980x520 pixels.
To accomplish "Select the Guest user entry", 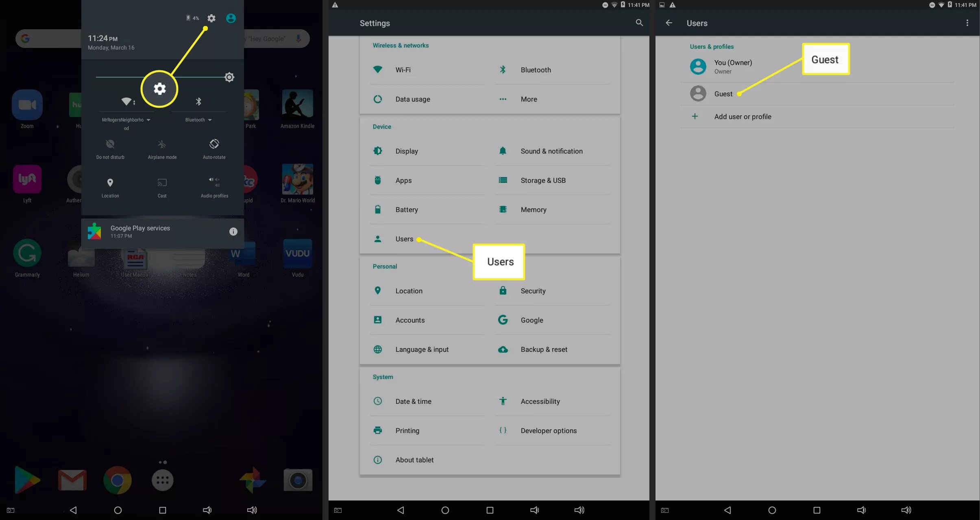I will tap(723, 94).
